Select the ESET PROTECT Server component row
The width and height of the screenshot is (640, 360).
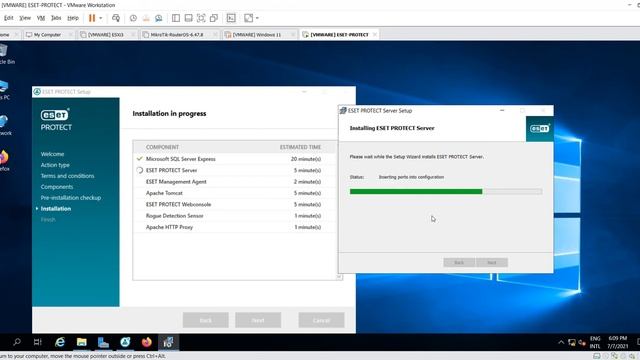coord(235,170)
